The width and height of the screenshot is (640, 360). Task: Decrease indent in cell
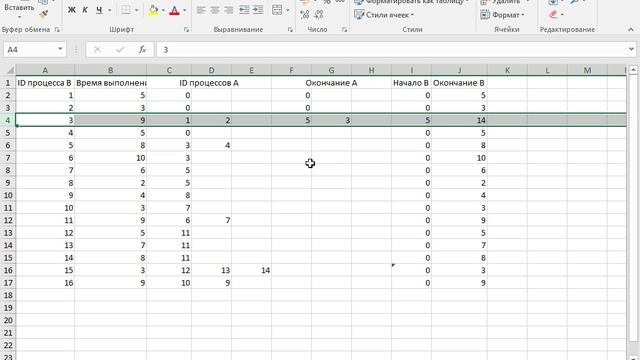244,10
